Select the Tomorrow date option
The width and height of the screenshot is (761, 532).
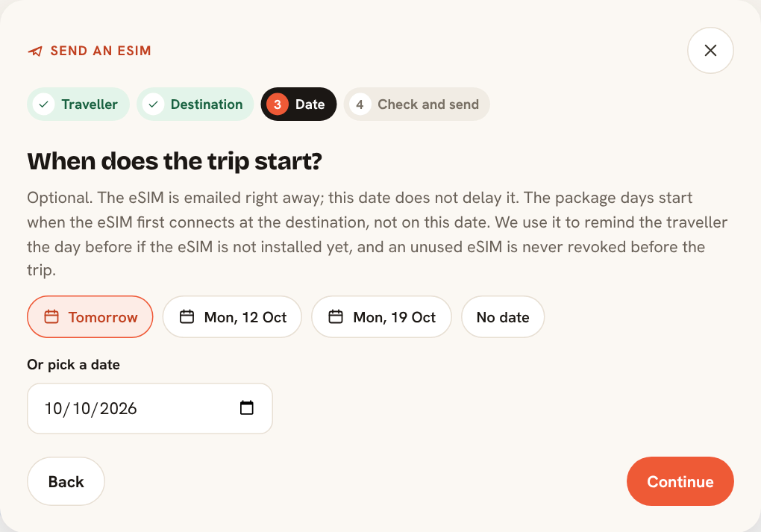coord(90,317)
